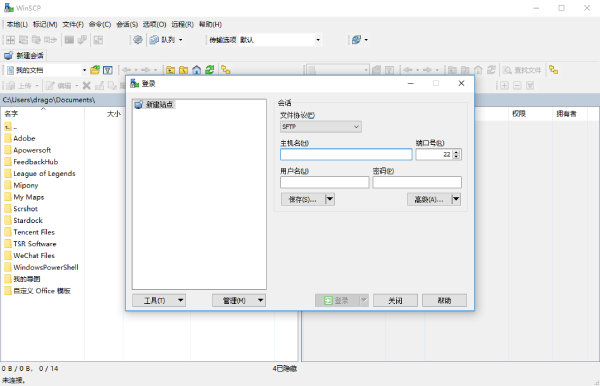Open the 帮助(H) menu in menu bar
The width and height of the screenshot is (600, 386).
[x=210, y=24]
